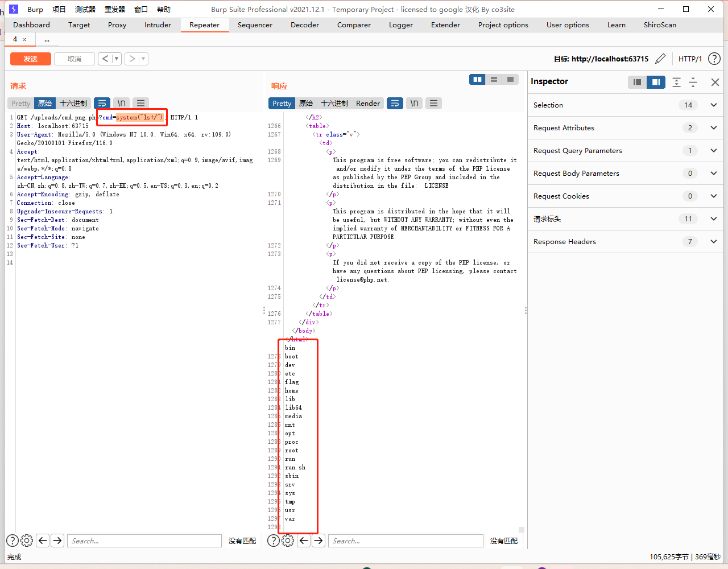The width and height of the screenshot is (728, 569).
Task: Switch response to Render tab
Action: pos(368,103)
